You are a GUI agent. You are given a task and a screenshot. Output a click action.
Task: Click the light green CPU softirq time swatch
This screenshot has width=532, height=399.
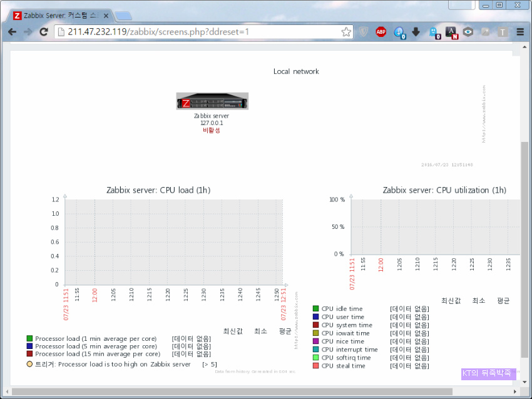[316, 357]
